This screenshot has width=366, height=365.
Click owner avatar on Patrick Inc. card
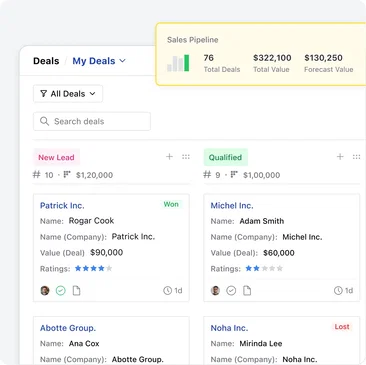(45, 291)
